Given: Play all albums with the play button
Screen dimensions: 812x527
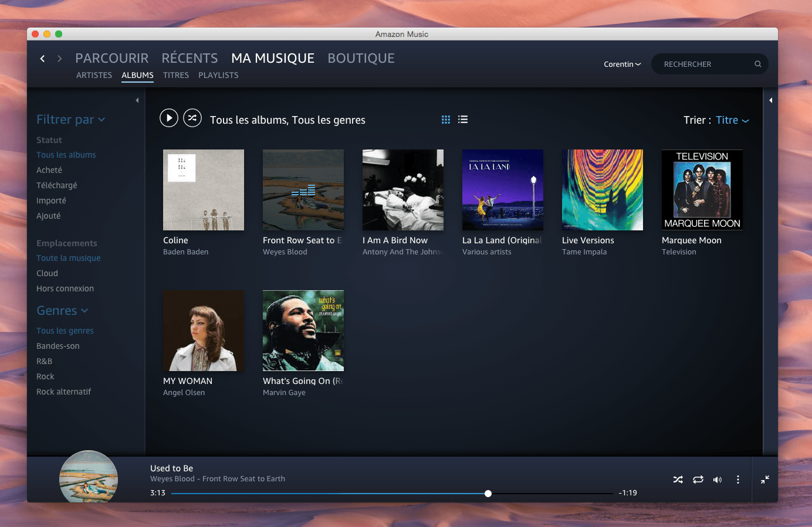Looking at the screenshot, I should coord(169,118).
